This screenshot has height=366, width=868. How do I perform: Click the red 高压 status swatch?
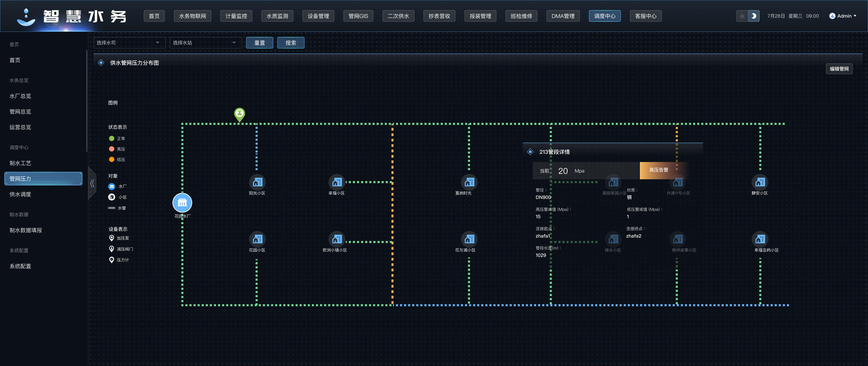tap(112, 149)
